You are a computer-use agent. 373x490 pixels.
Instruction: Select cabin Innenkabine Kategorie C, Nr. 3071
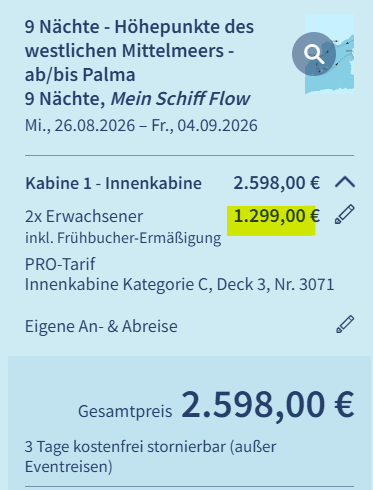179,284
